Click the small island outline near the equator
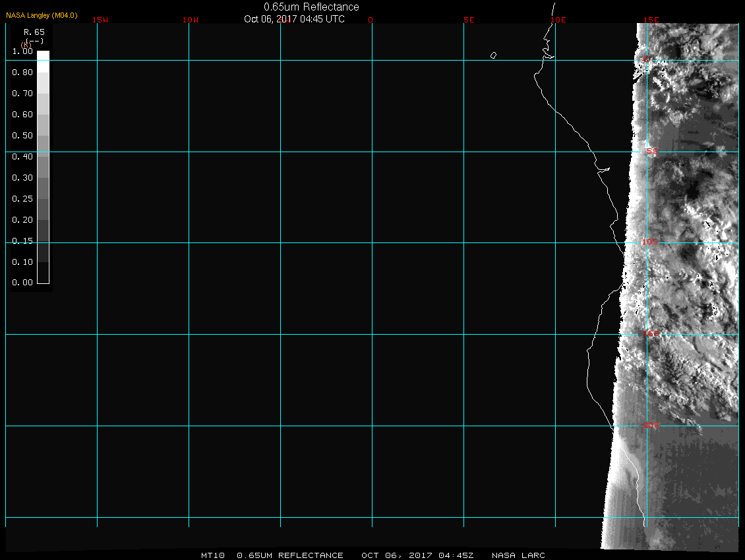The width and height of the screenshot is (745, 560). click(493, 55)
